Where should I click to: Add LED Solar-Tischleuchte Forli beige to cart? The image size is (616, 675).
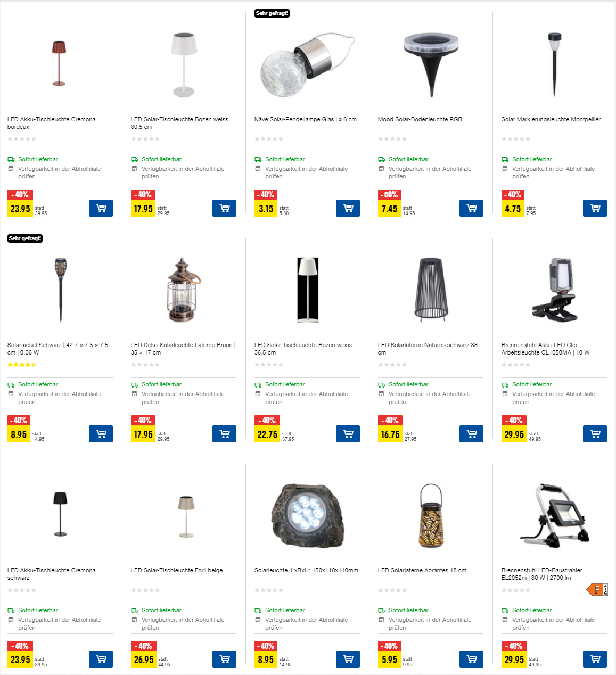(x=224, y=659)
